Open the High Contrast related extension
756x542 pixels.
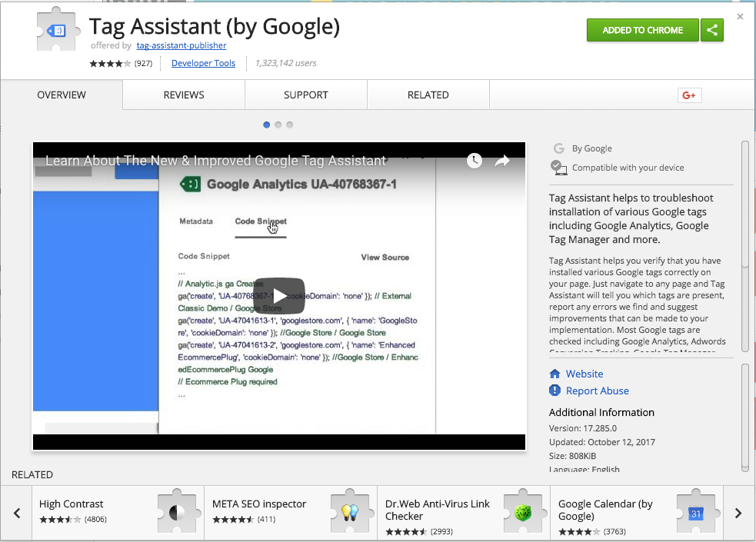click(118, 513)
